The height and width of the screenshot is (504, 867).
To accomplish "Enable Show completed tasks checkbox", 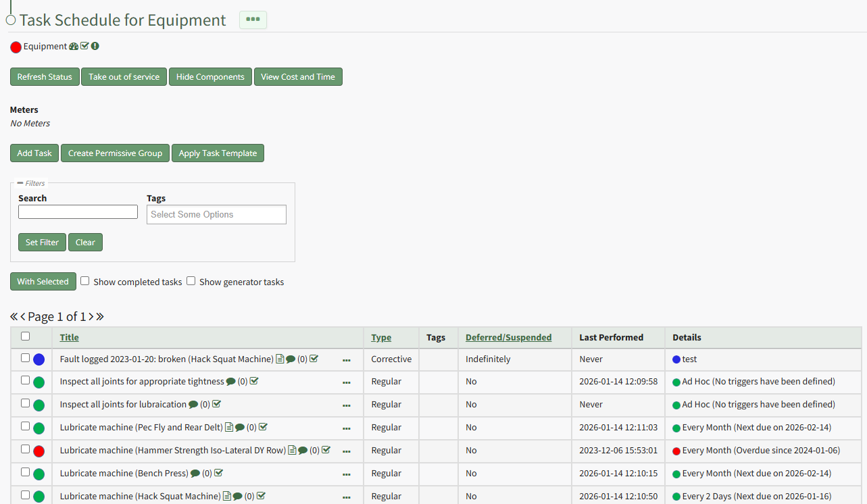I will pyautogui.click(x=85, y=281).
